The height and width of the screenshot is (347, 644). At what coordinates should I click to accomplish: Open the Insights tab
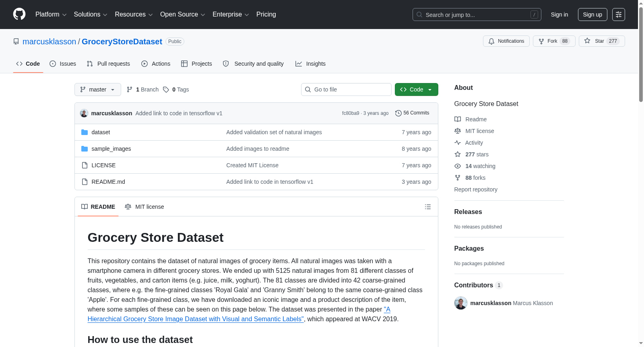310,64
